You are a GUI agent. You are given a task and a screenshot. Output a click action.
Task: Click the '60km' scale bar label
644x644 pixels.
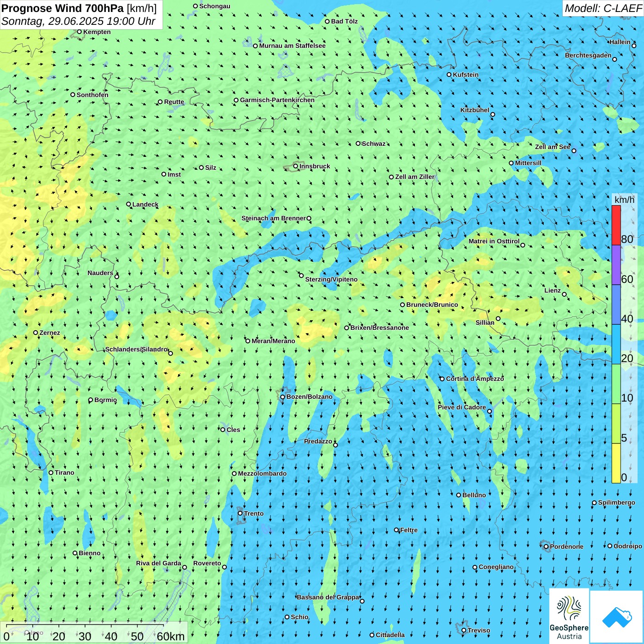tap(171, 636)
